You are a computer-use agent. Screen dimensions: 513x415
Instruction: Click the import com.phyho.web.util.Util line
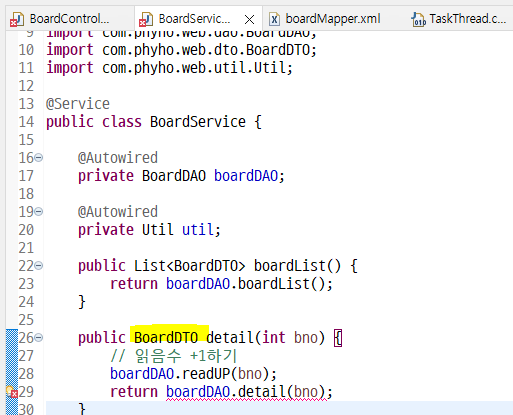tap(169, 68)
